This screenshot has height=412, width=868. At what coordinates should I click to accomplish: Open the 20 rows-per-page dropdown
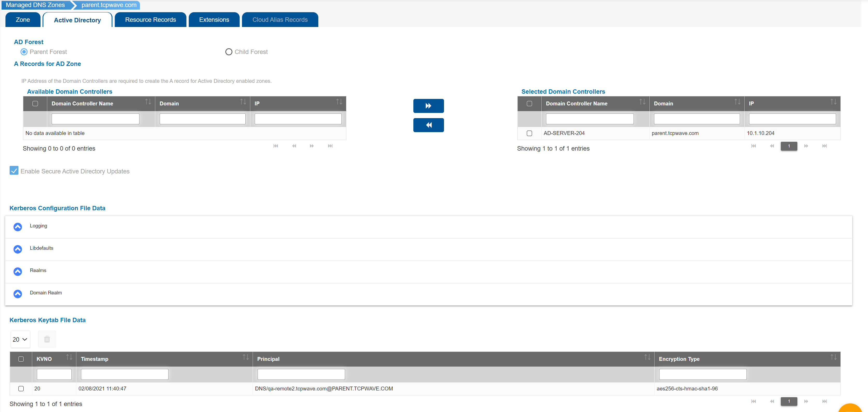click(x=20, y=339)
